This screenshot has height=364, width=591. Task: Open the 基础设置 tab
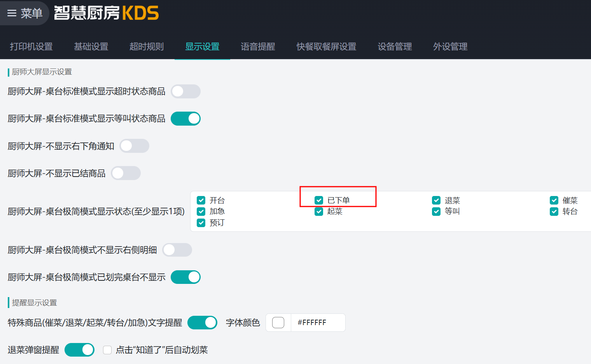(91, 47)
